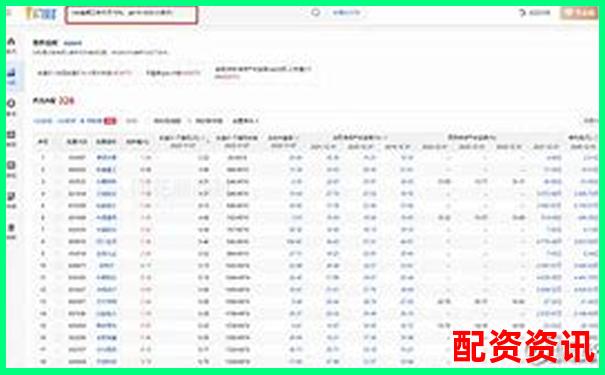Screen dimensions: 605x375
Task: Open the blue stock name in row ten
Action: tap(106, 265)
